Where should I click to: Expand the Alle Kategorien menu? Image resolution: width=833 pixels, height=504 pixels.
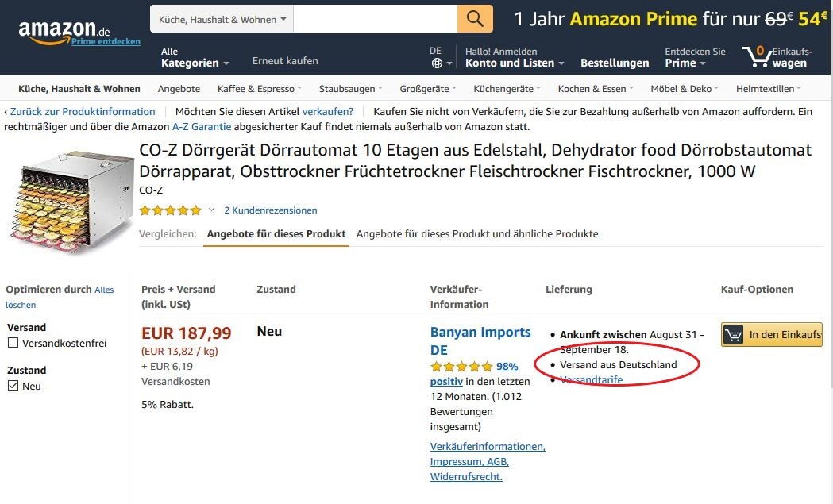pyautogui.click(x=195, y=57)
